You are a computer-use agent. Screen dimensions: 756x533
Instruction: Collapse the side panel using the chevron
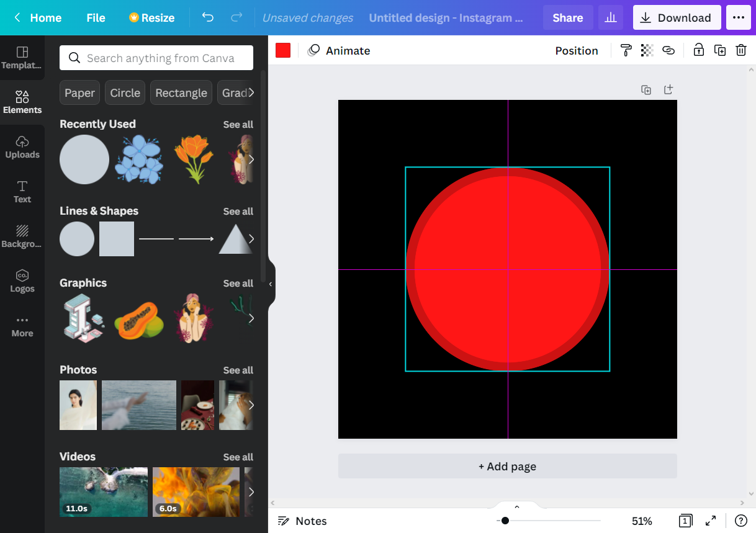click(x=270, y=284)
